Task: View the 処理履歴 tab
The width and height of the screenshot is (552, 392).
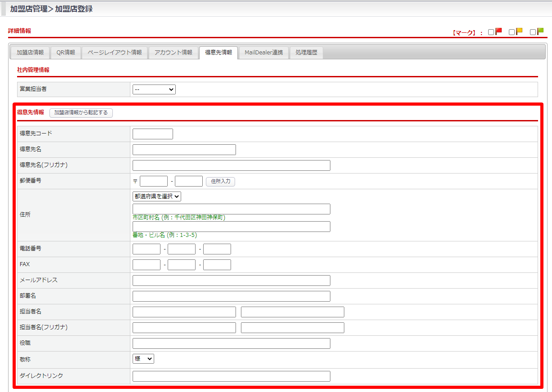Action: (x=306, y=53)
